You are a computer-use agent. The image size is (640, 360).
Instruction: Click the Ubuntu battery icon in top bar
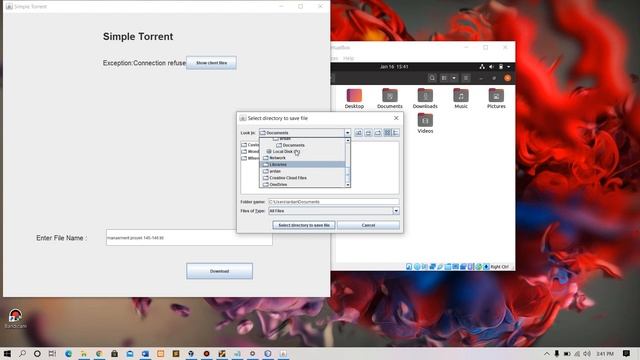click(501, 67)
